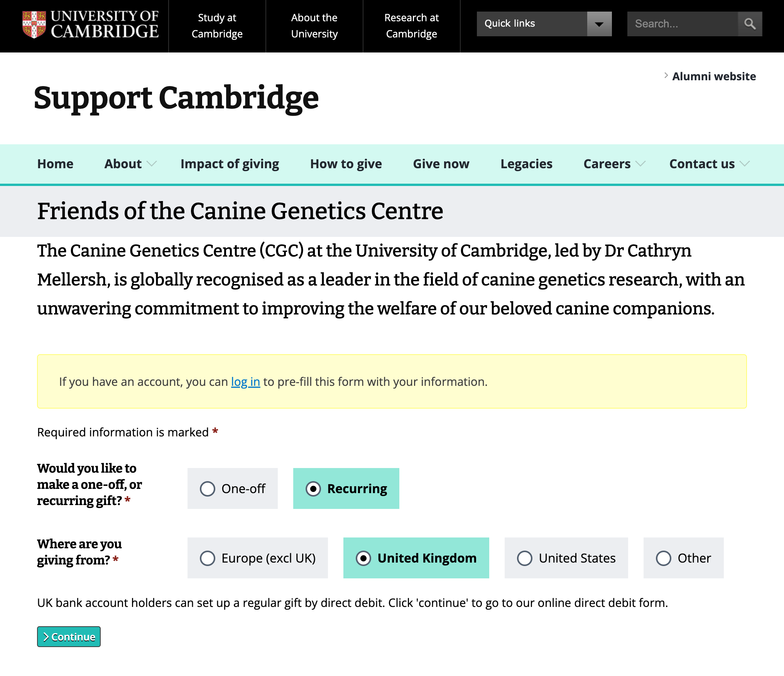Go to the Legacies page
This screenshot has width=784, height=676.
pos(526,164)
